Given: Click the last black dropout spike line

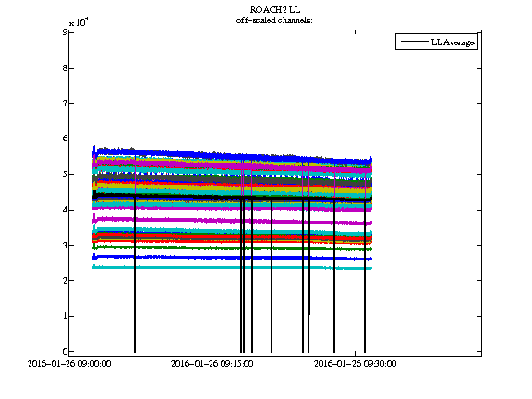Looking at the screenshot, I should (x=365, y=276).
